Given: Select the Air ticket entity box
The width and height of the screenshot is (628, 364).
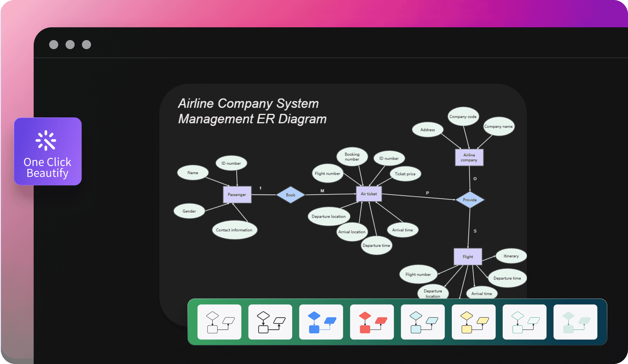Looking at the screenshot, I should [x=369, y=194].
